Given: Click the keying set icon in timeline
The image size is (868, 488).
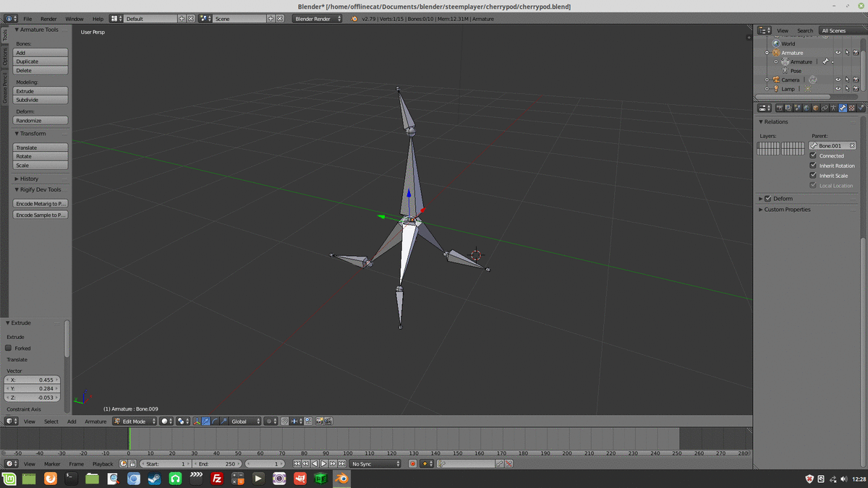Looking at the screenshot, I should (442, 463).
